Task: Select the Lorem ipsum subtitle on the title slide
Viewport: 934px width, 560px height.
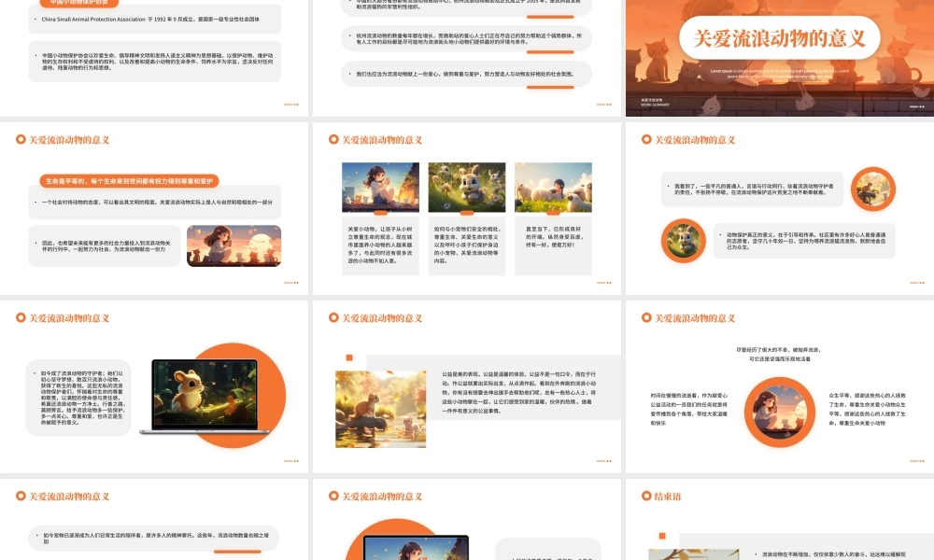Action: coord(780,73)
